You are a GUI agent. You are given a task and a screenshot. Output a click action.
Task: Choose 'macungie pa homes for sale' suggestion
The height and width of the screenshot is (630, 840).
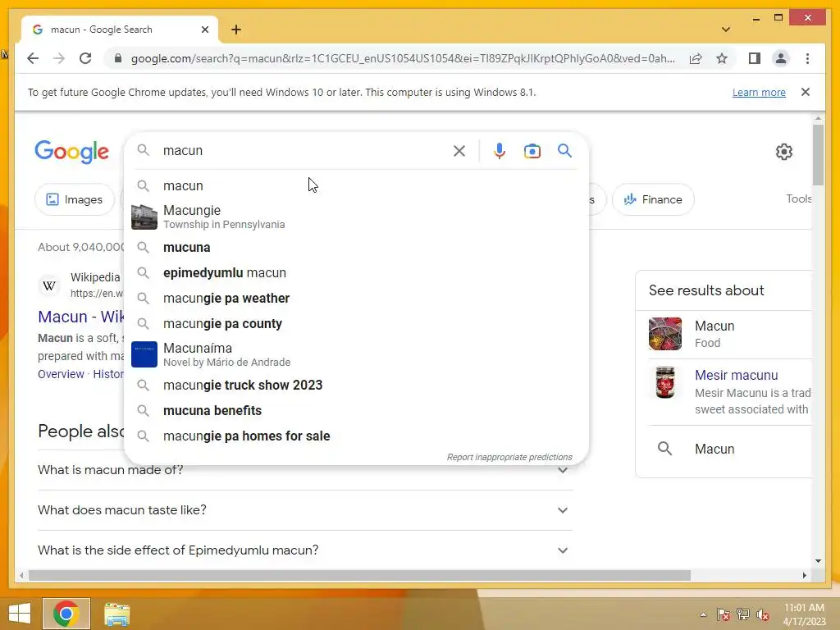pos(356,436)
